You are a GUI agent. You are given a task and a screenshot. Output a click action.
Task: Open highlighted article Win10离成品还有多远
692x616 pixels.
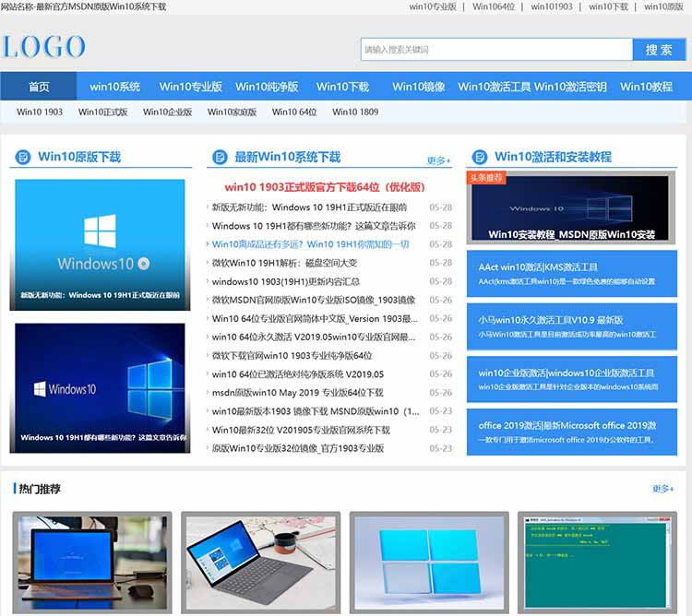[x=311, y=244]
